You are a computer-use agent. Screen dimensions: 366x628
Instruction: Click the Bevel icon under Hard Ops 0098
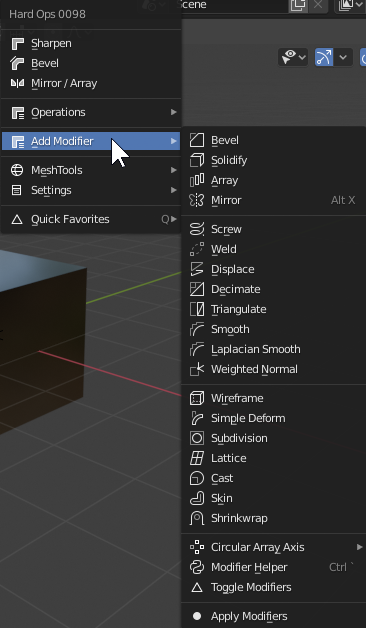[17, 64]
